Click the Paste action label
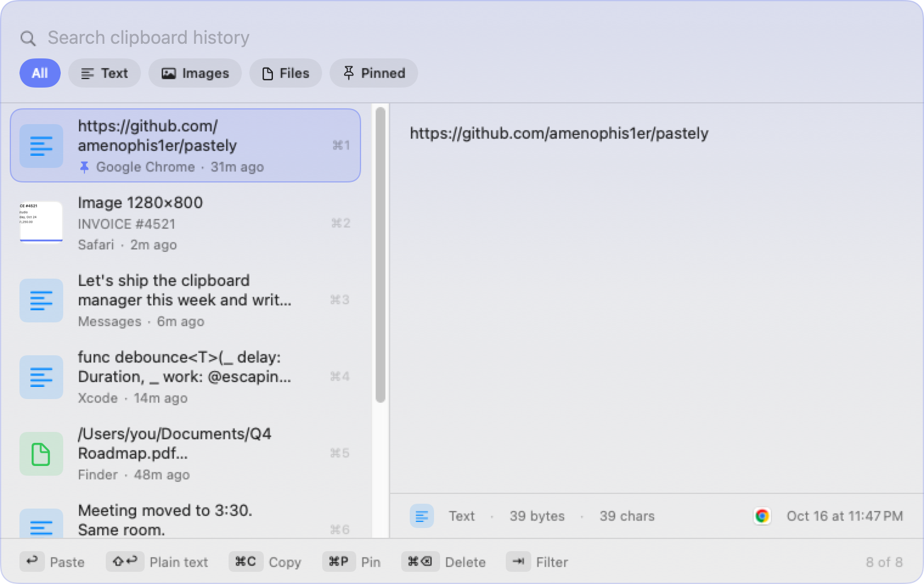Viewport: 924px width, 584px height. (67, 562)
